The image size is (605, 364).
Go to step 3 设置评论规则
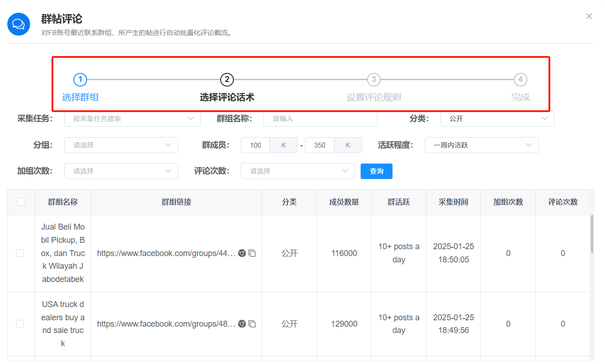point(374,87)
